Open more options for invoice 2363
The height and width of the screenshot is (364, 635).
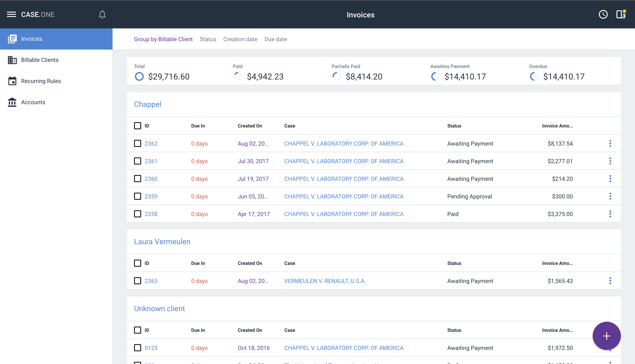point(610,281)
